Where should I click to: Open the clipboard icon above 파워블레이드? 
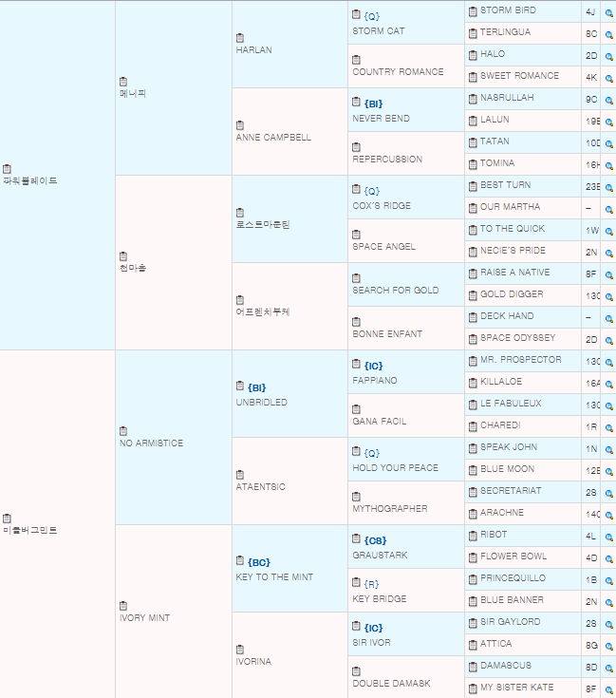click(8, 169)
